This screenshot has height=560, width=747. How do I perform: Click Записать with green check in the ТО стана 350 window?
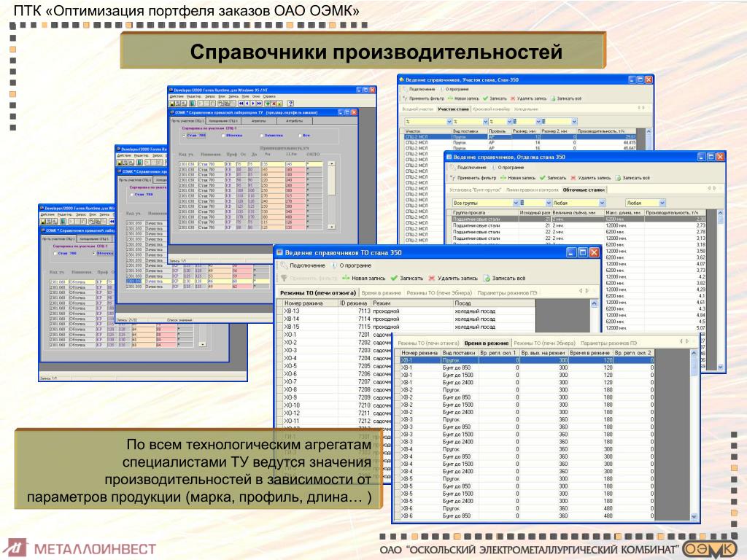coord(407,278)
